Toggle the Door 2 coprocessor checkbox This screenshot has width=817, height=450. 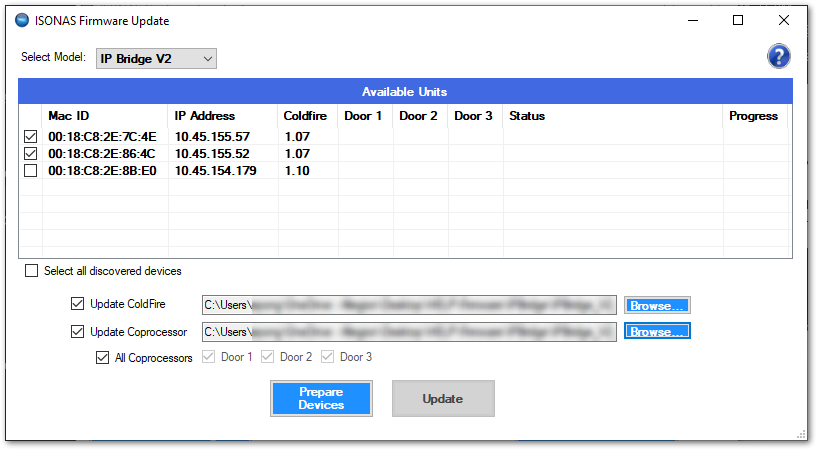[x=268, y=357]
